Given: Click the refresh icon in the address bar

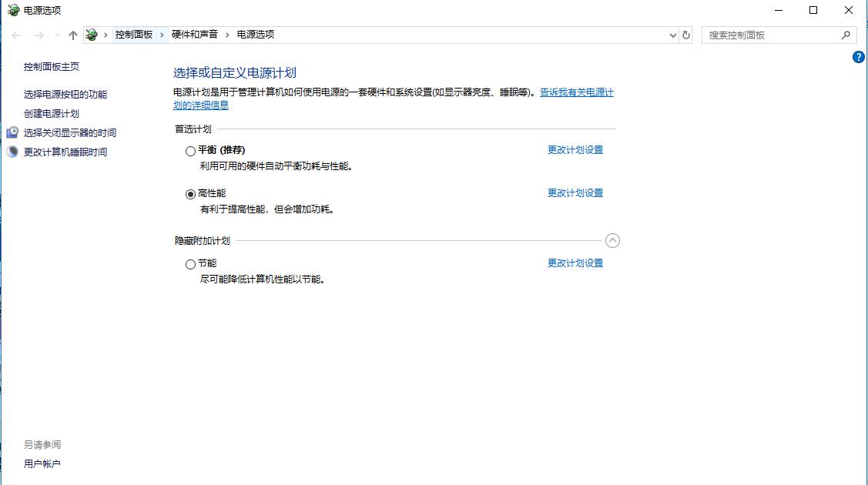Looking at the screenshot, I should 685,35.
